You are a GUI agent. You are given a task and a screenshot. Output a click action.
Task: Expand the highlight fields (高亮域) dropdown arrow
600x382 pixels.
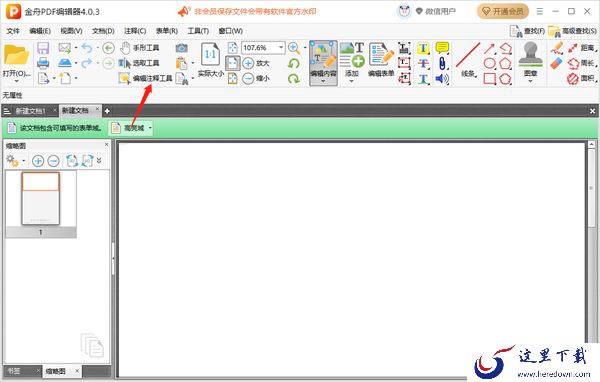150,128
